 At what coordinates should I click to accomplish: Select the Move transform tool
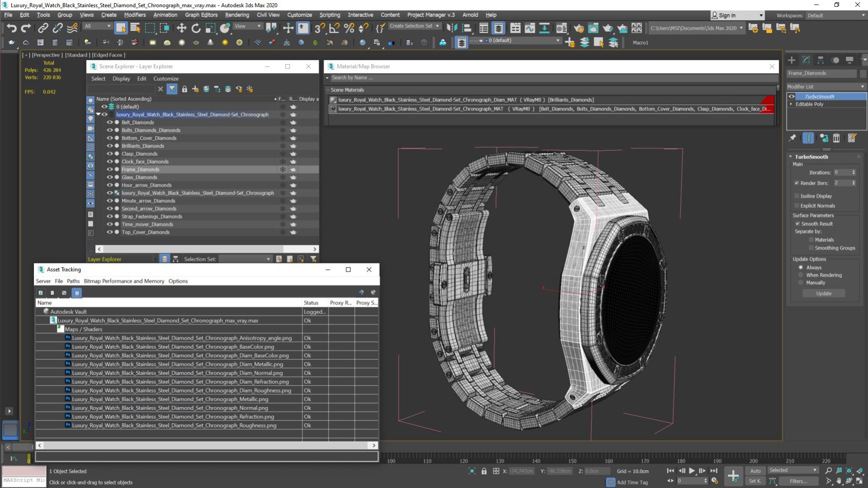(181, 28)
